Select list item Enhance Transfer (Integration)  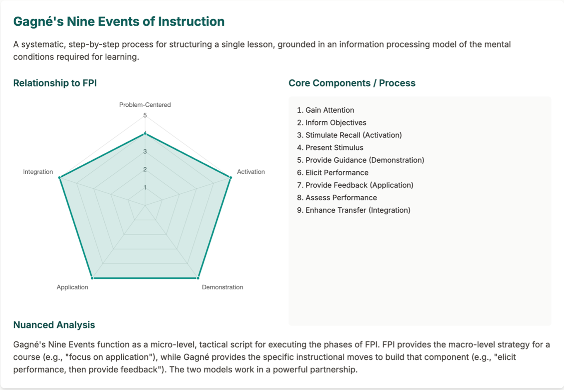354,210
